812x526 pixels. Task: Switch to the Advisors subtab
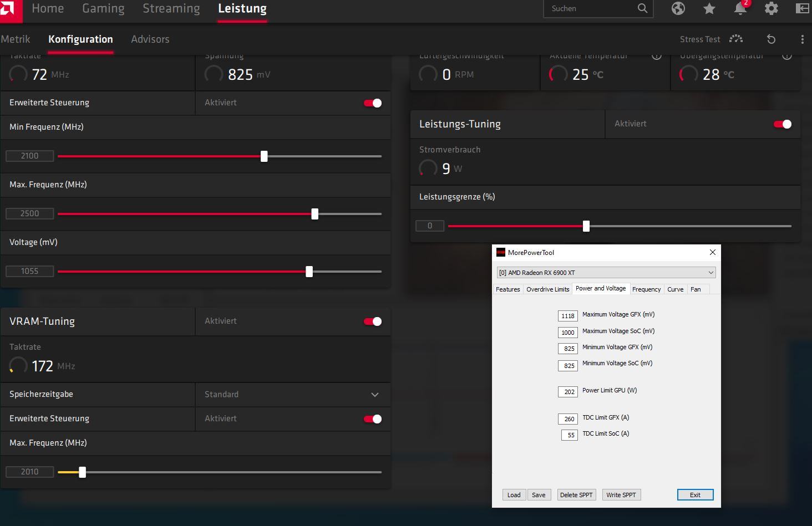[150, 39]
